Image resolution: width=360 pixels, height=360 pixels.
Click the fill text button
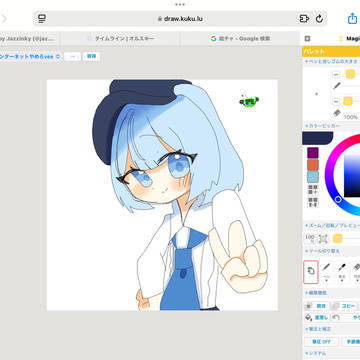point(321,317)
